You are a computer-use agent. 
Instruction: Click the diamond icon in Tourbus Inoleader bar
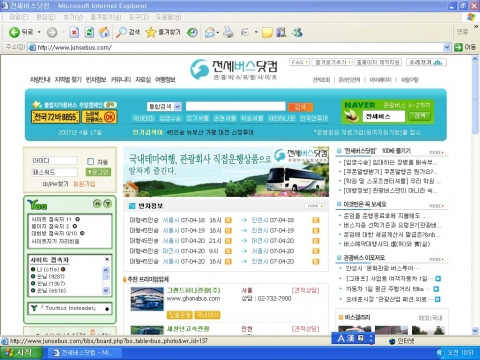107,309
